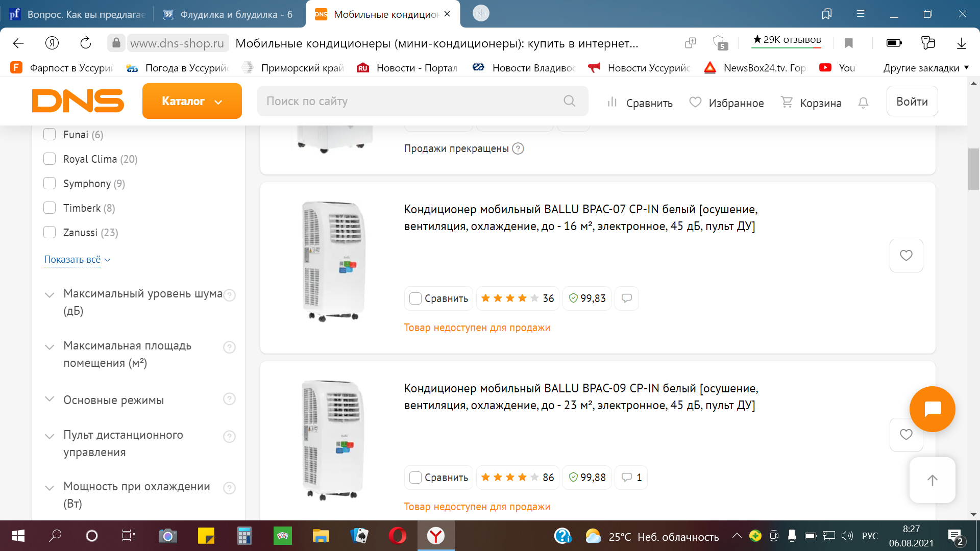
Task: Add BALLU BPAC-07 to favorites heart
Action: (x=906, y=256)
